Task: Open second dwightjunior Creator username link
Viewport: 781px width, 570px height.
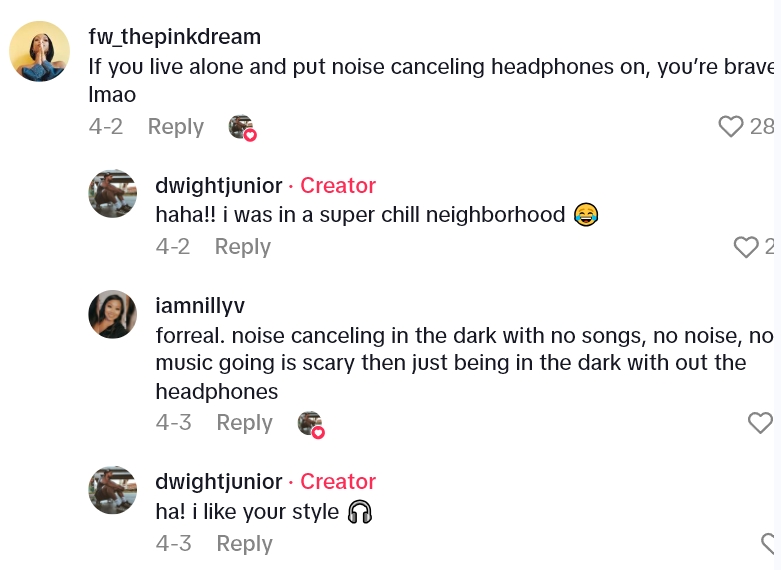Action: pos(219,482)
